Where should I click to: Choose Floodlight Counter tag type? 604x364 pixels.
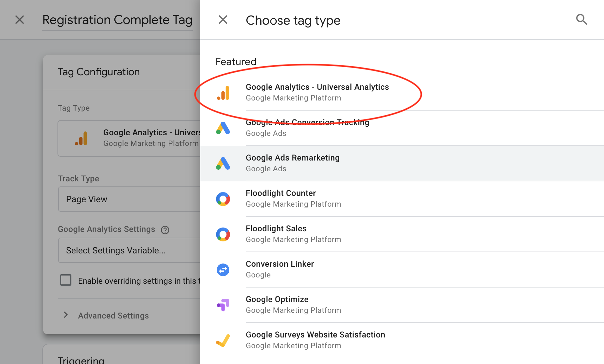point(402,199)
